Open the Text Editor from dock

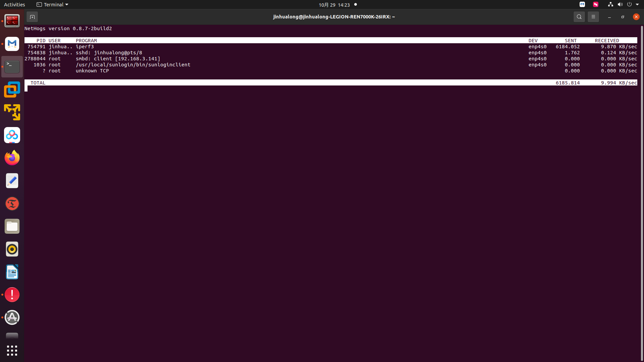[12, 181]
